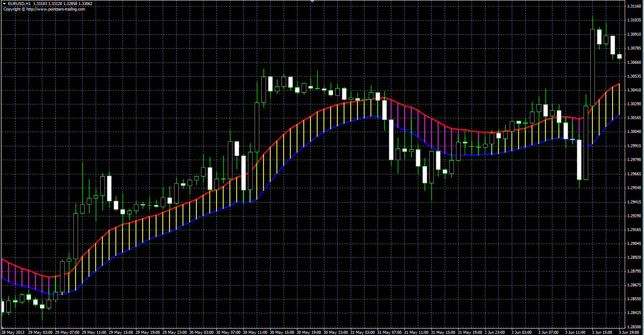Click the 1.30910 price axis label
The image size is (644, 335).
(x=634, y=34)
